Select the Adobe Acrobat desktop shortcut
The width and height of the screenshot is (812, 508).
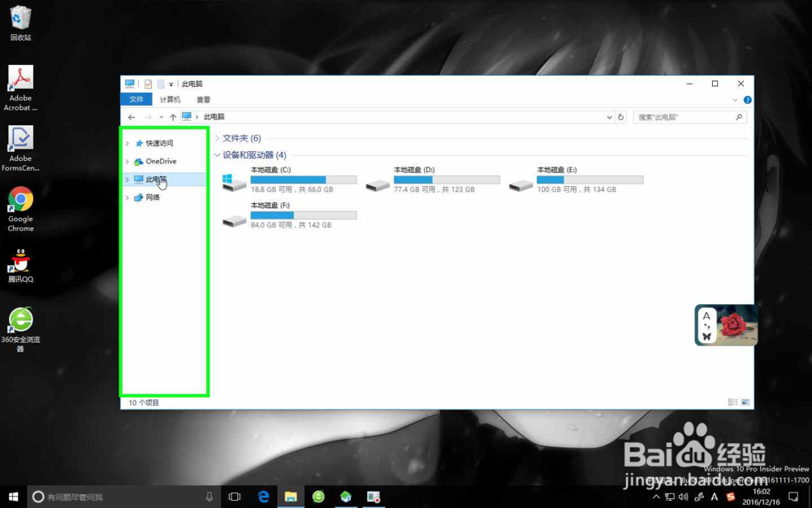point(20,88)
